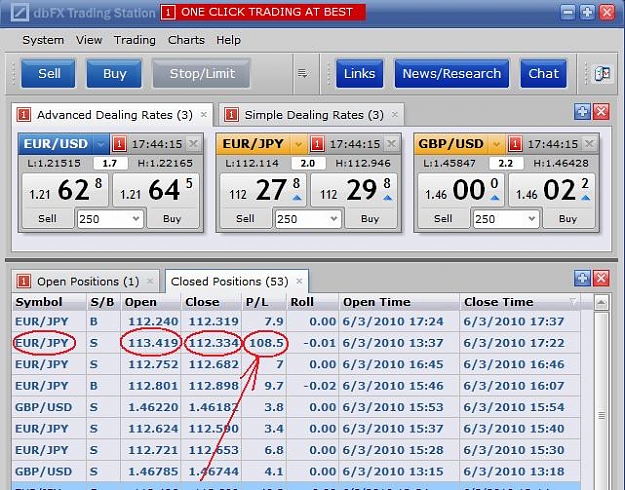Open the Links button
Viewport: 625px width, 490px height.
[x=360, y=73]
